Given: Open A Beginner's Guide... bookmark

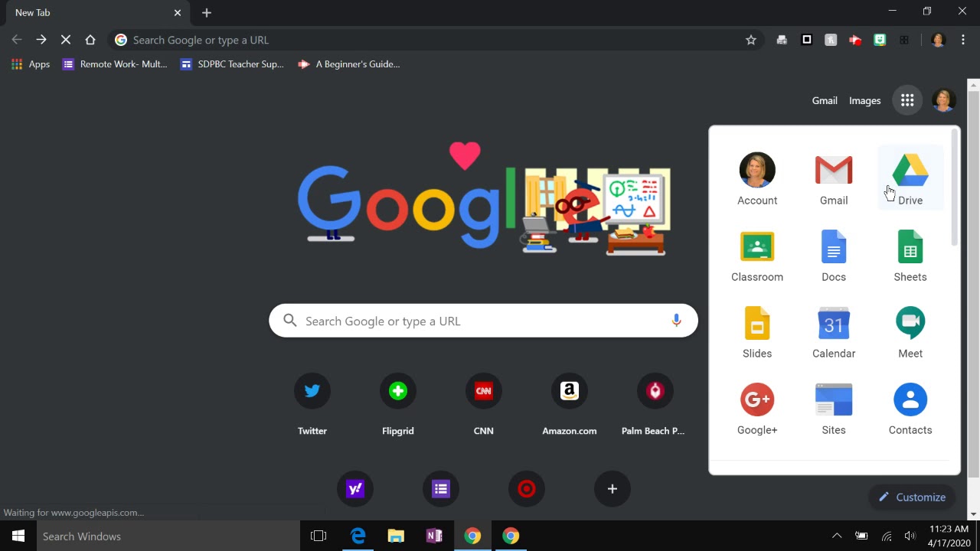Looking at the screenshot, I should point(349,64).
